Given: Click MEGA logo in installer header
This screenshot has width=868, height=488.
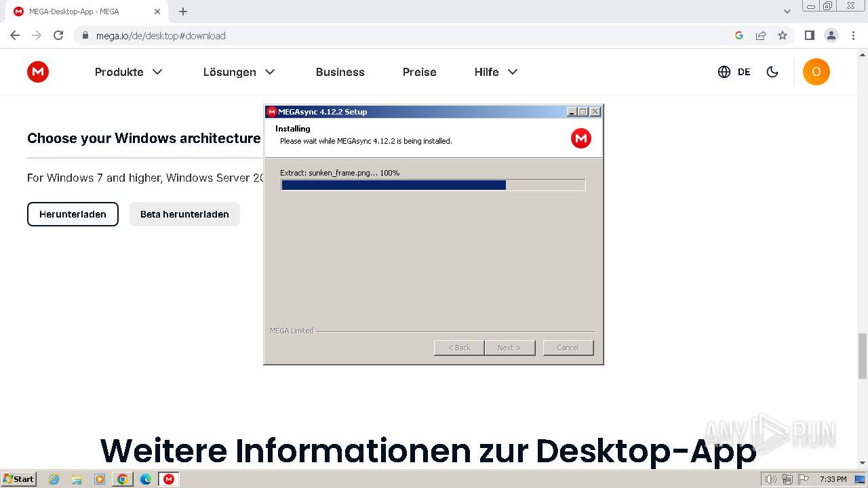Looking at the screenshot, I should 581,138.
